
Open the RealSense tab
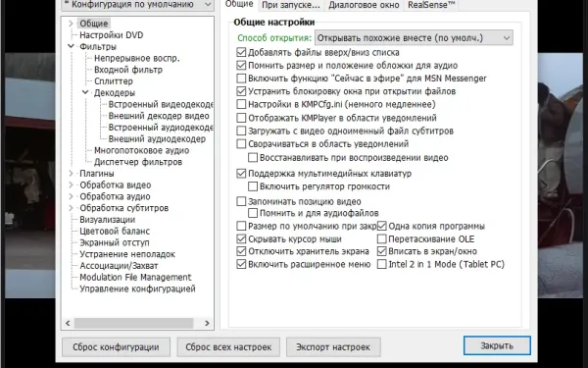point(431,5)
